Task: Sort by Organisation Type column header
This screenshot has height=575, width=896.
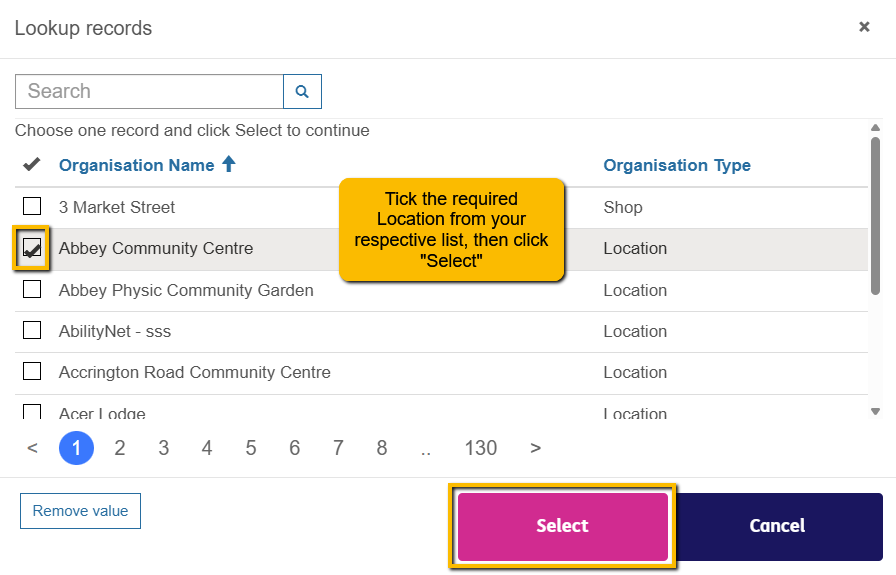Action: 676,165
